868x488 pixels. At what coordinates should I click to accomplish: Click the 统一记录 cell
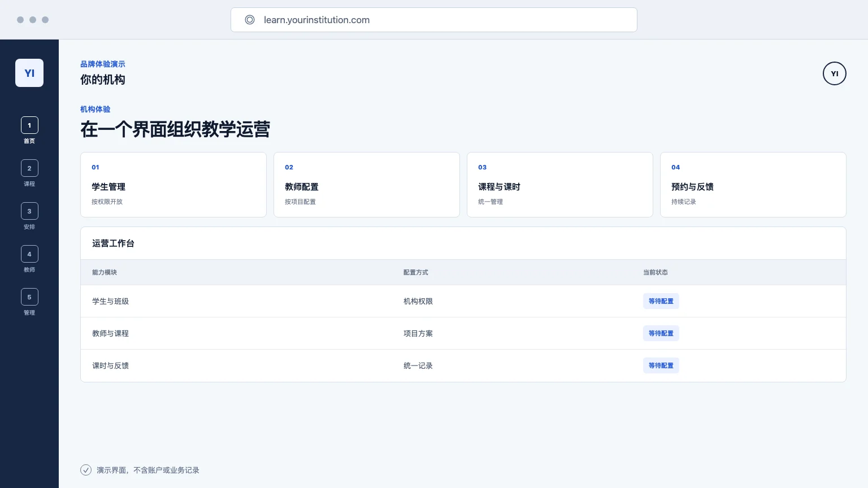(x=418, y=365)
